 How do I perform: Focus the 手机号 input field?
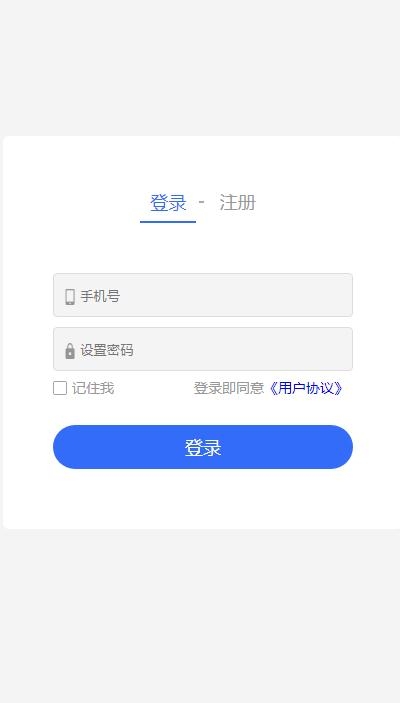[x=203, y=295]
